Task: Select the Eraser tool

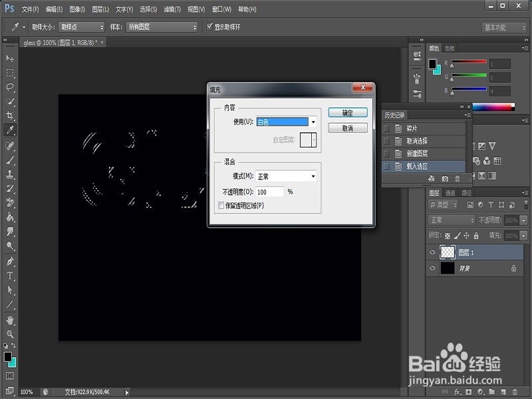Action: [x=10, y=203]
